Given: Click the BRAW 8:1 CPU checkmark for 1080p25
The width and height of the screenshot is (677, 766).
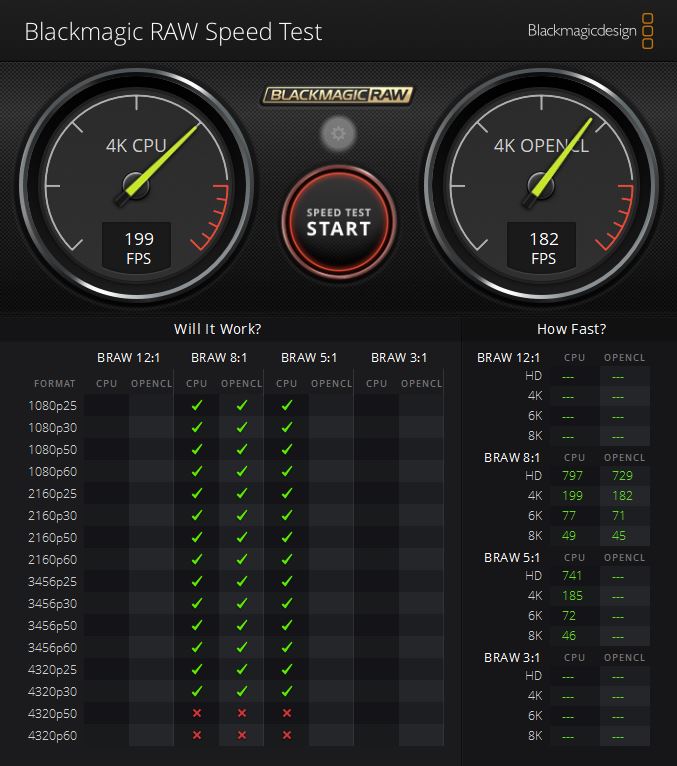Looking at the screenshot, I should pyautogui.click(x=197, y=405).
